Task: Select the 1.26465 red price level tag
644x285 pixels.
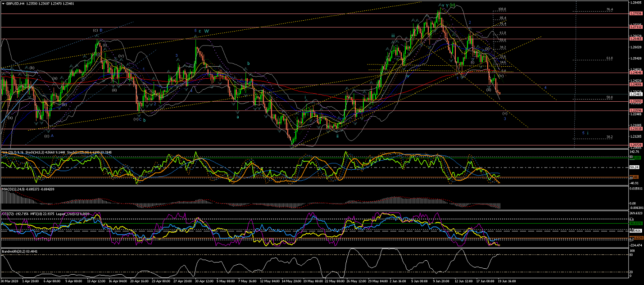Action: tap(635, 39)
